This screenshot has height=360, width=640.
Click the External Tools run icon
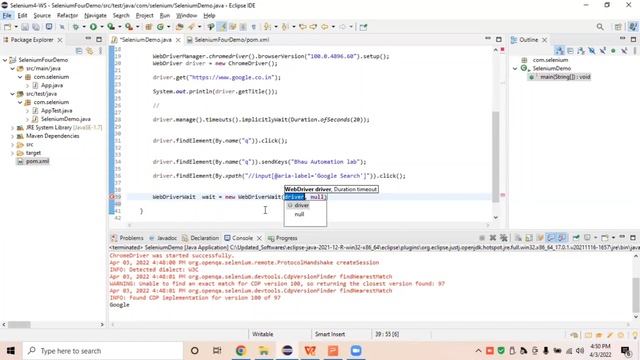click(129, 27)
